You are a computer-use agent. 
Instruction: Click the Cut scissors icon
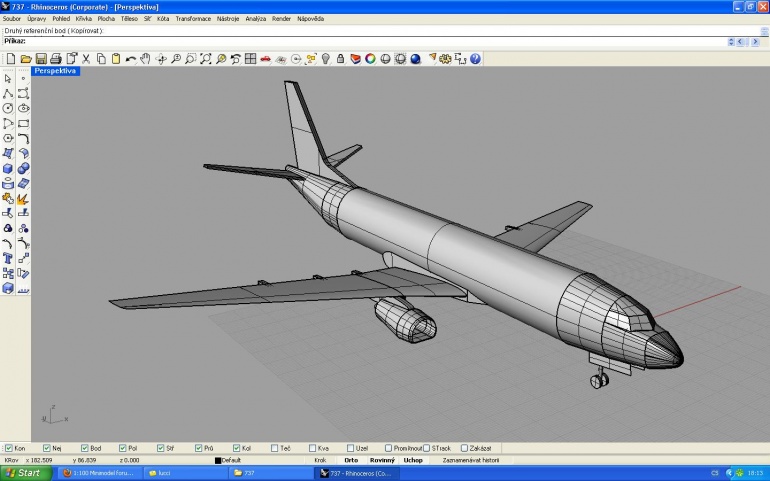click(86, 59)
